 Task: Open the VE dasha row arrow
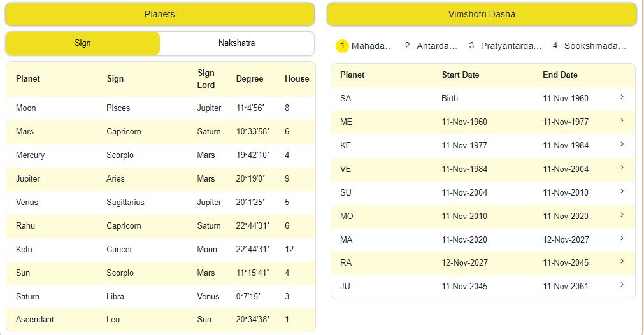click(622, 167)
